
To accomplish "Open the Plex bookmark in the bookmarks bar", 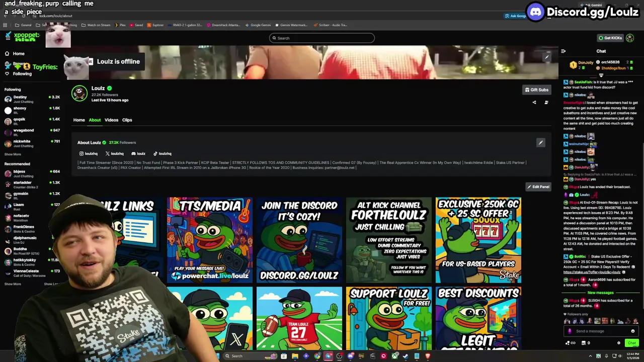I will [x=120, y=25].
